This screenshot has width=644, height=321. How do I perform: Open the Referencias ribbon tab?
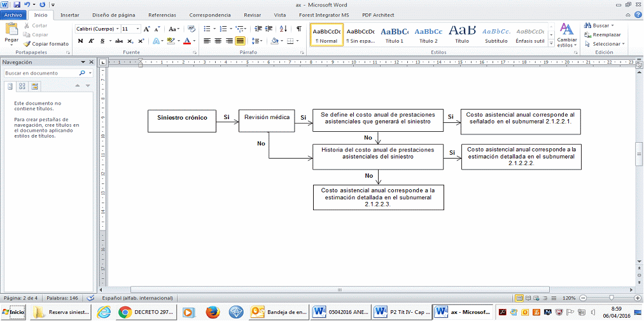[x=162, y=15]
